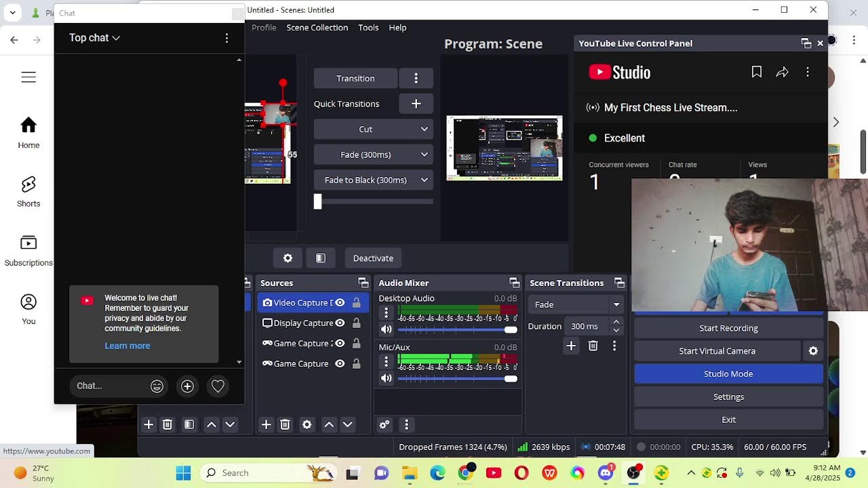This screenshot has height=488, width=868.
Task: Open Audio Mixer footer three-dot menu
Action: tap(407, 424)
